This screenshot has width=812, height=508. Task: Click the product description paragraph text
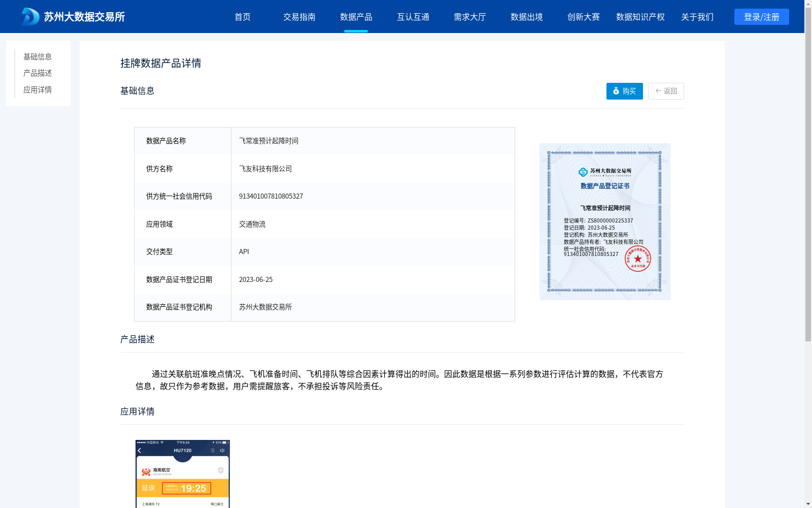(399, 380)
